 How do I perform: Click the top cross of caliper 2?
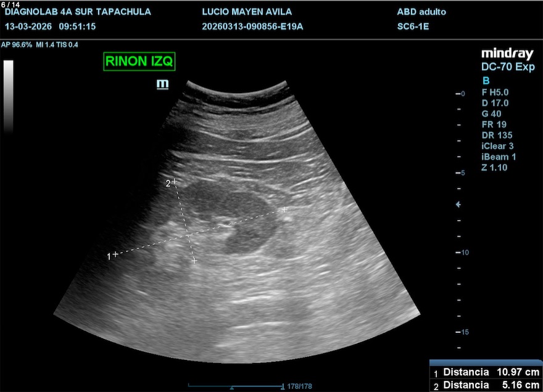click(175, 181)
